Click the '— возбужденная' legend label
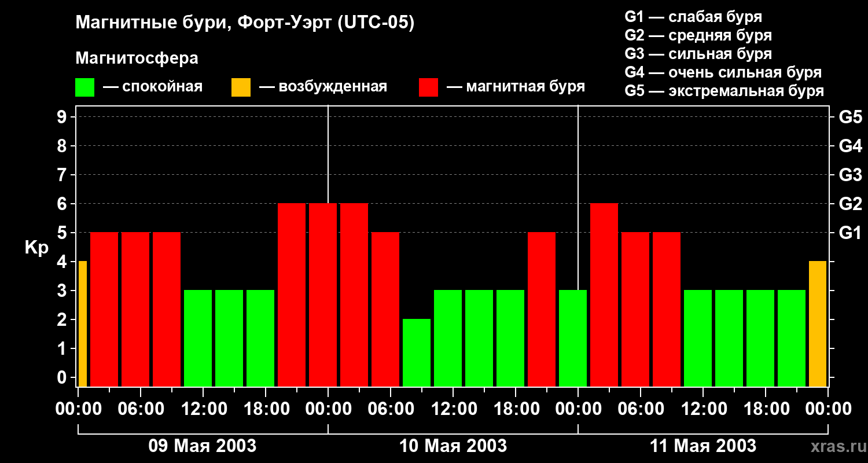Image resolution: width=868 pixels, height=463 pixels. click(x=323, y=87)
